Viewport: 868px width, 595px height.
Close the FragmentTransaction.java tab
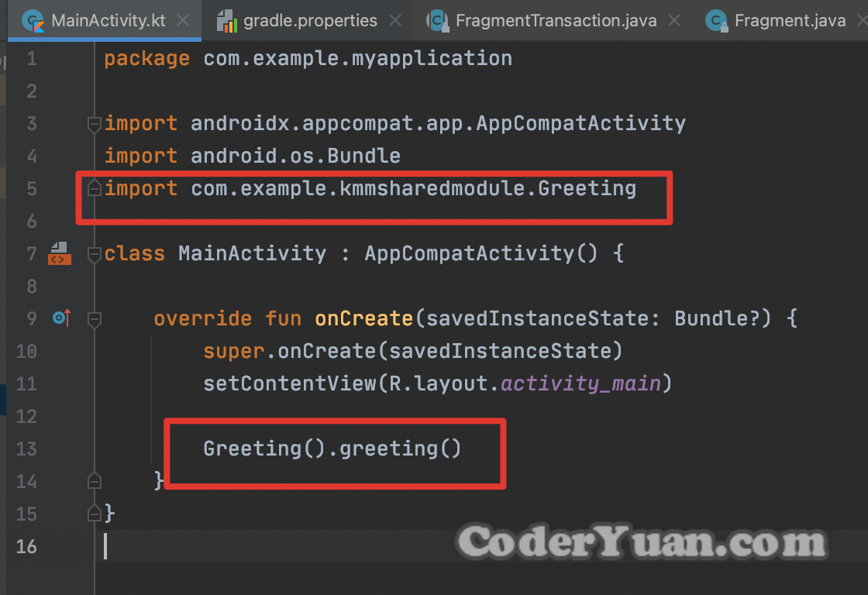tap(674, 20)
